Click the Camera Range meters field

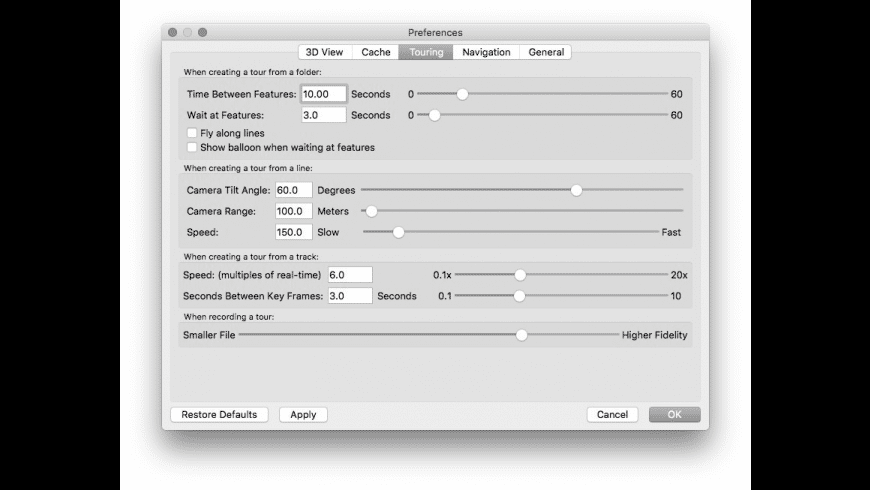(x=294, y=211)
